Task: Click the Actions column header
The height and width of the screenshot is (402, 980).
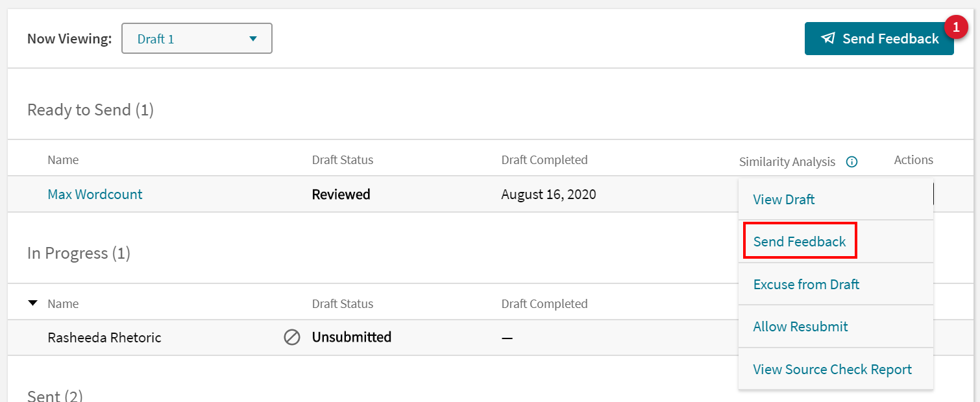Action: (913, 160)
